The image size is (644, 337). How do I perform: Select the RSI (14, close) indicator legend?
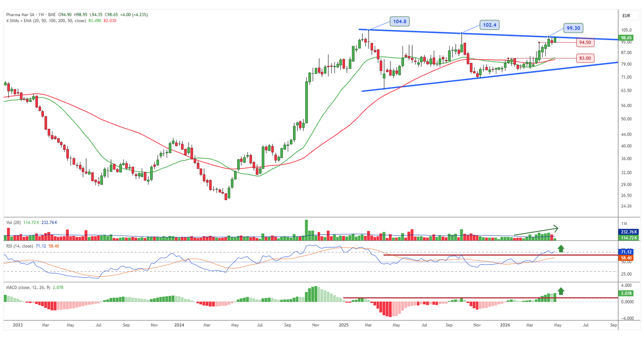pos(20,246)
